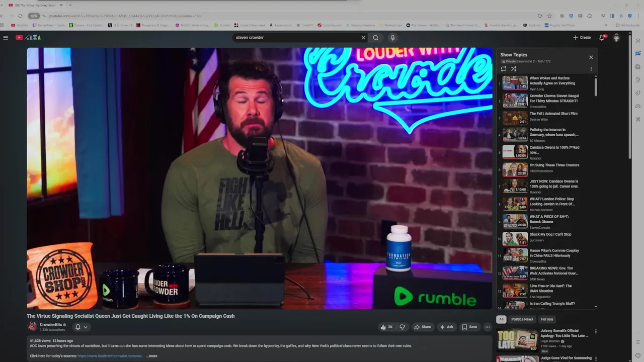
Task: Run the search with magnifier button
Action: tap(375, 37)
